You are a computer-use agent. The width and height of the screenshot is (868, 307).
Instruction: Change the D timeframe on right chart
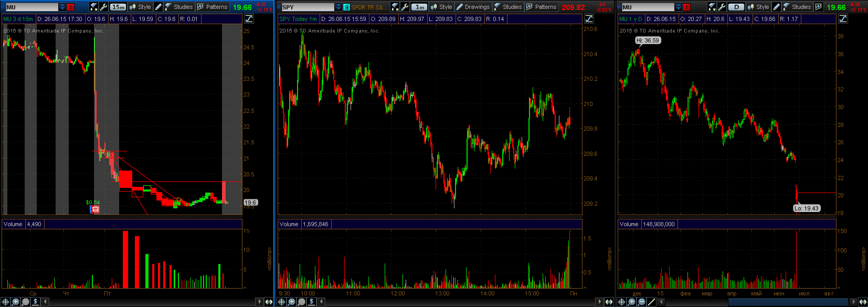tap(736, 7)
